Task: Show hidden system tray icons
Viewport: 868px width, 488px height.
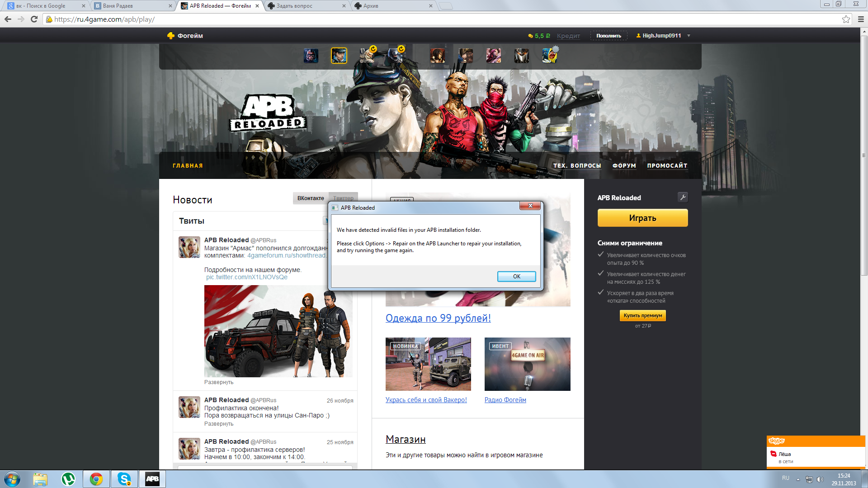Action: (798, 479)
